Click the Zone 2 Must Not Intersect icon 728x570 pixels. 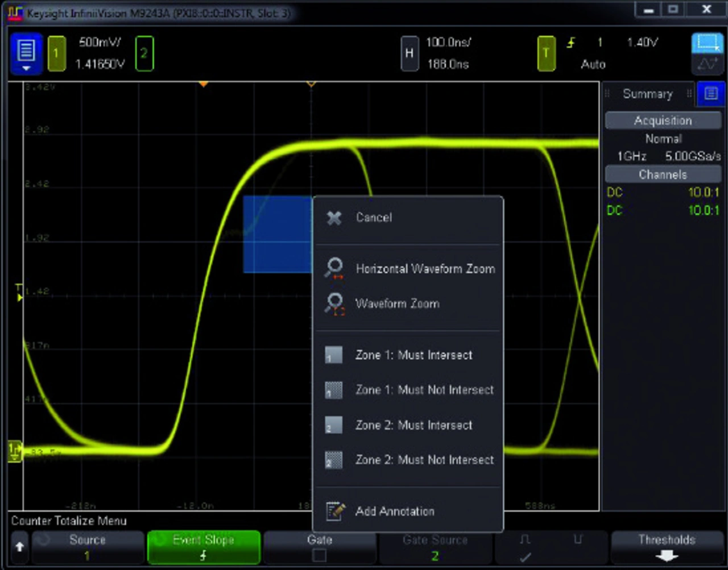pos(333,460)
